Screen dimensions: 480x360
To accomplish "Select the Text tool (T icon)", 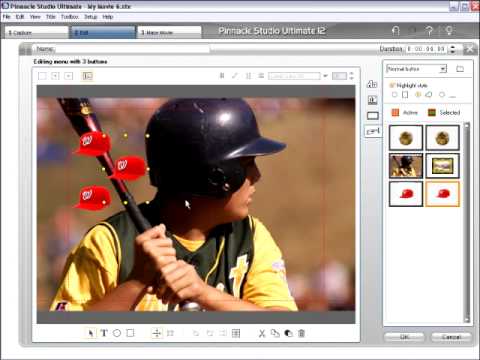I will coord(104,333).
